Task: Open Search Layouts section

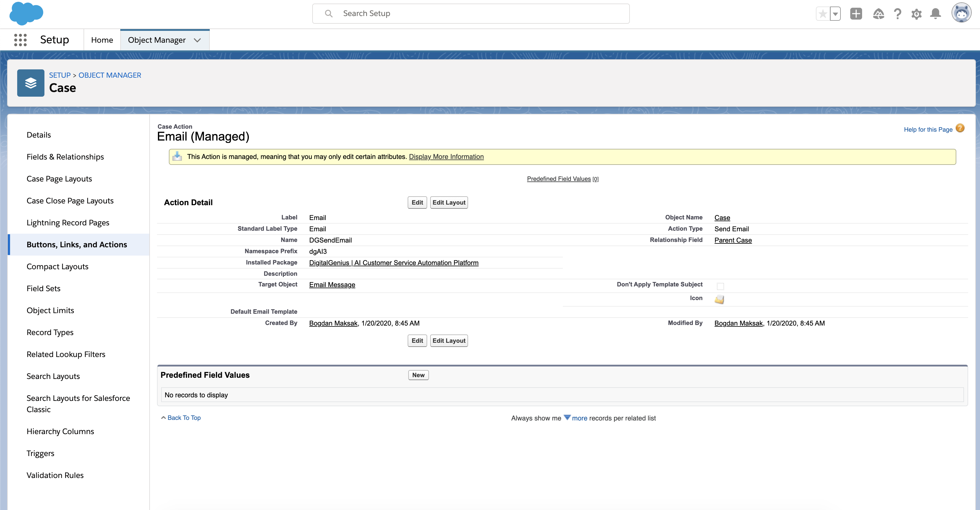Action: click(x=53, y=376)
